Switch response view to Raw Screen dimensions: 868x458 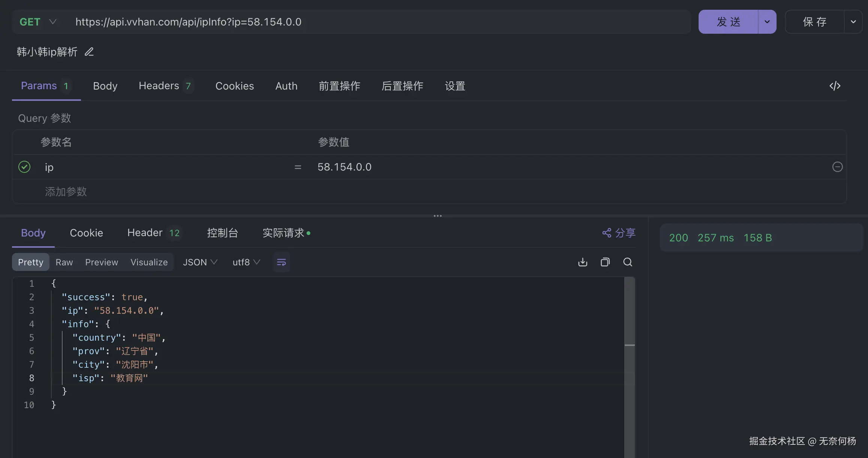[64, 262]
